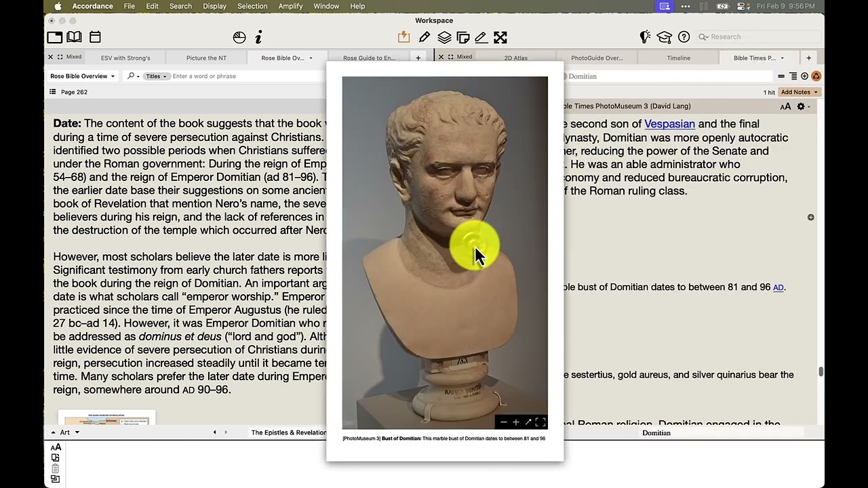Click the underlined pen highlight icon

tap(481, 37)
